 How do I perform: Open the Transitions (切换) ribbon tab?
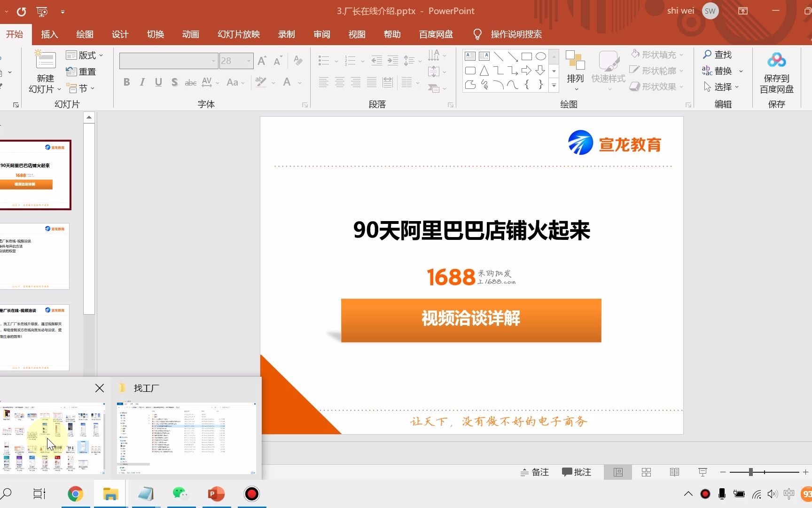pos(155,34)
